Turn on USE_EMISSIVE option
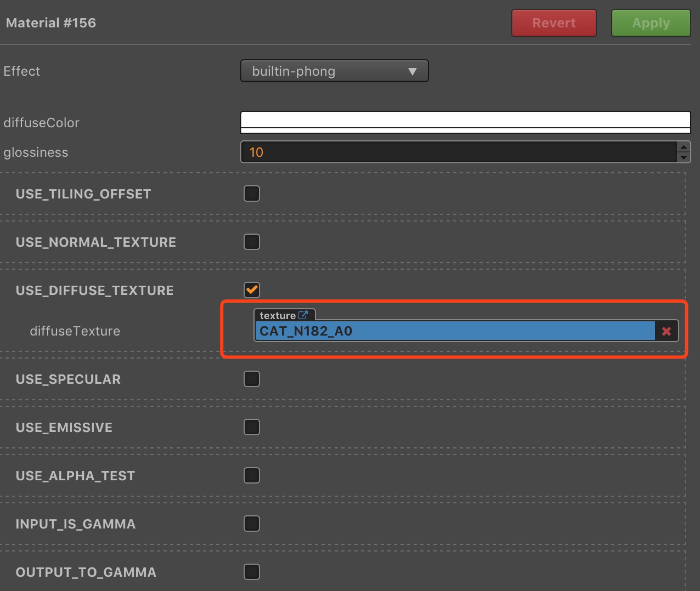Image resolution: width=700 pixels, height=591 pixels. (252, 427)
